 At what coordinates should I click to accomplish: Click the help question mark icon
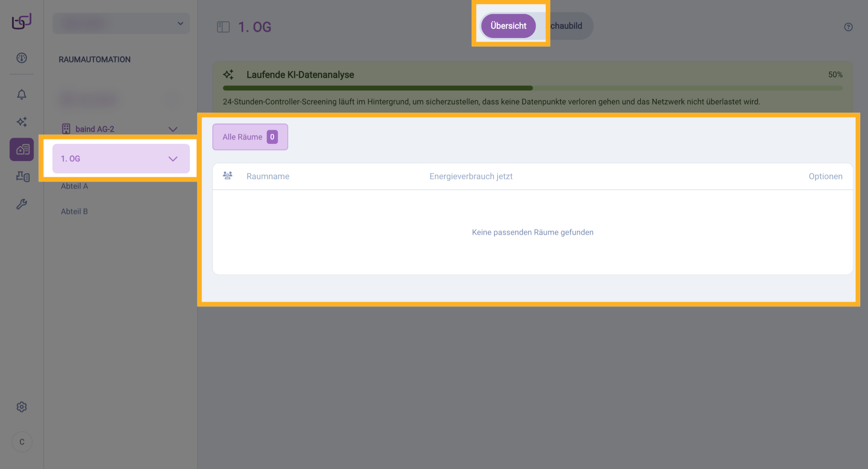click(848, 27)
